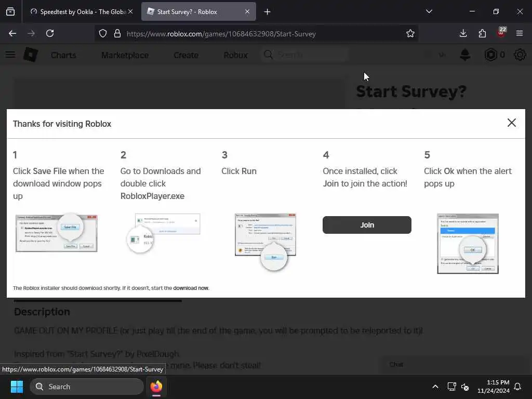Bookmark this page with the star

pos(410,33)
